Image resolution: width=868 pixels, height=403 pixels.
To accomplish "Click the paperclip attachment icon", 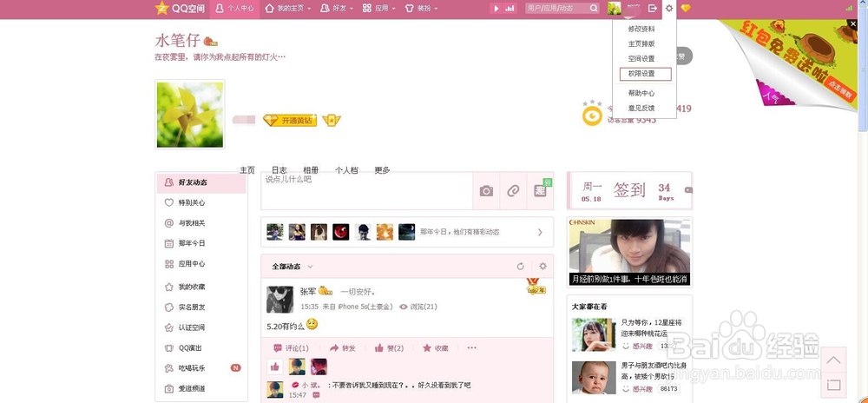I will pyautogui.click(x=513, y=191).
